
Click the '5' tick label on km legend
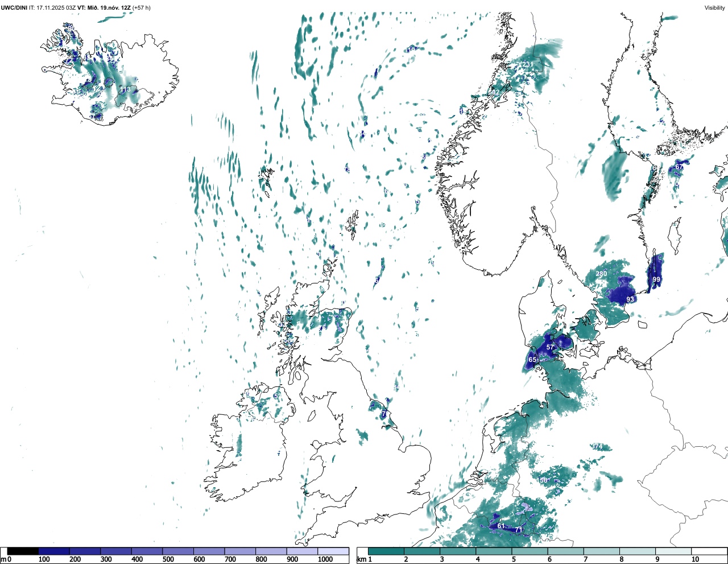[514, 559]
